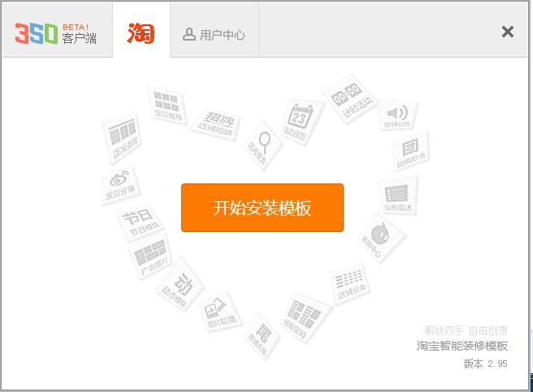Click the 尾 shop footer module icon
533x392 pixels.
click(262, 337)
